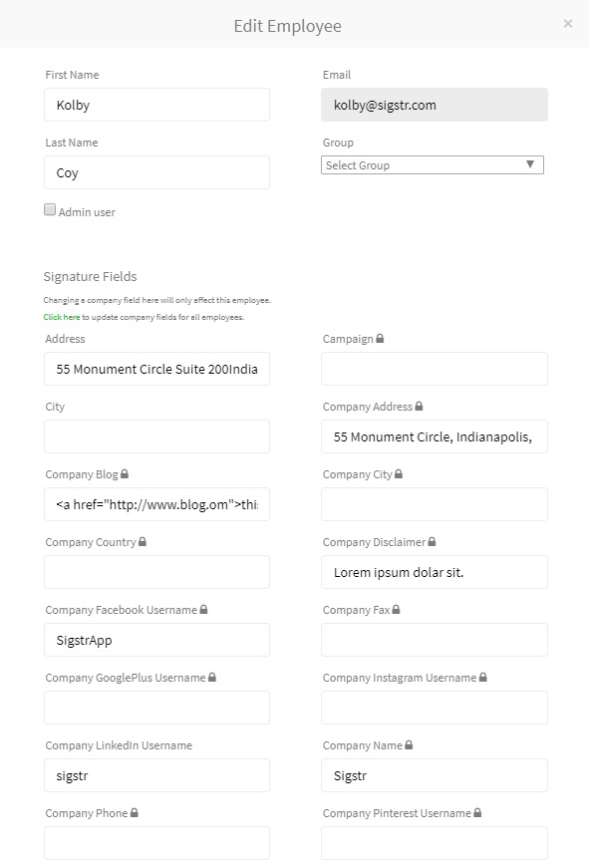This screenshot has width=589, height=868.
Task: Click the lock icon beside Company Blog
Action: click(125, 473)
